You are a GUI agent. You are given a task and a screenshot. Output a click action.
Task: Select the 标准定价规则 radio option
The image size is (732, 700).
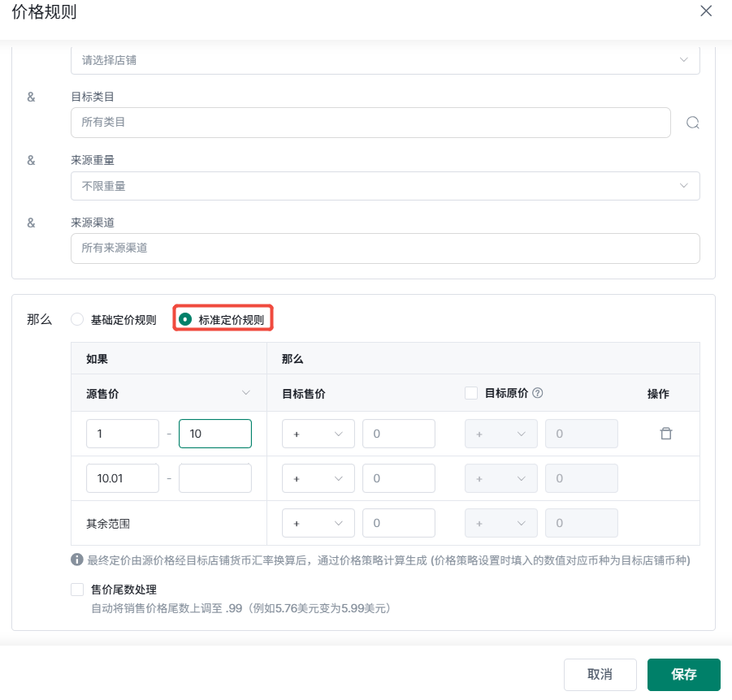(x=185, y=319)
